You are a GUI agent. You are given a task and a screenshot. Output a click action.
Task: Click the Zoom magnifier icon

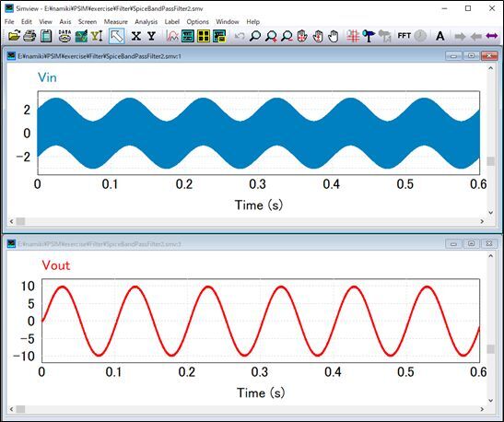(x=255, y=36)
